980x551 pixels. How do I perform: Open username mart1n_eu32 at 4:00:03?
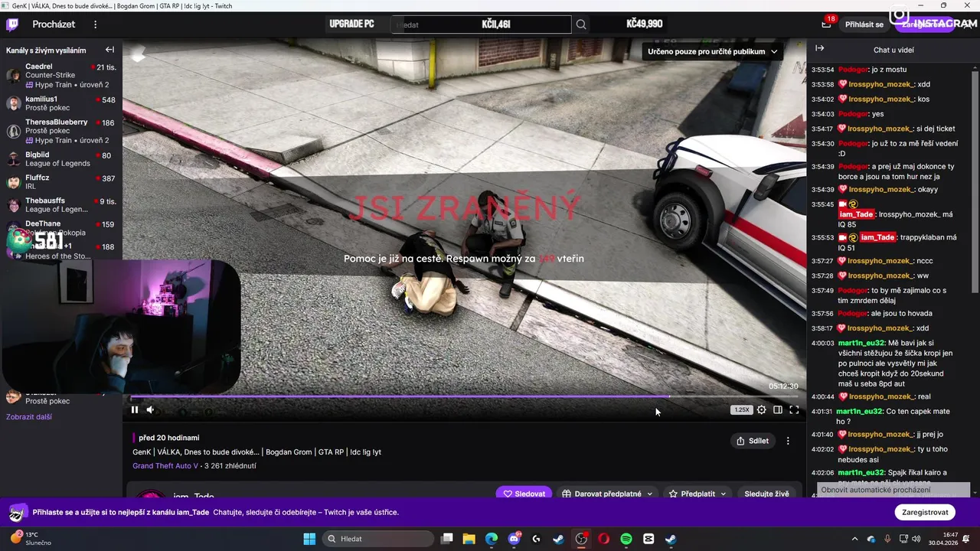(861, 343)
